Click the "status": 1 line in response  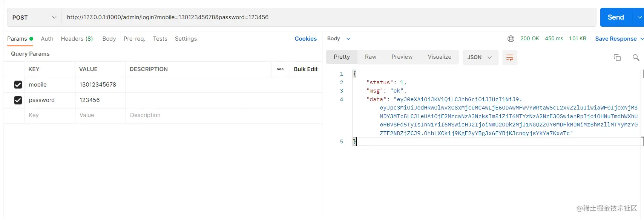[x=386, y=82]
